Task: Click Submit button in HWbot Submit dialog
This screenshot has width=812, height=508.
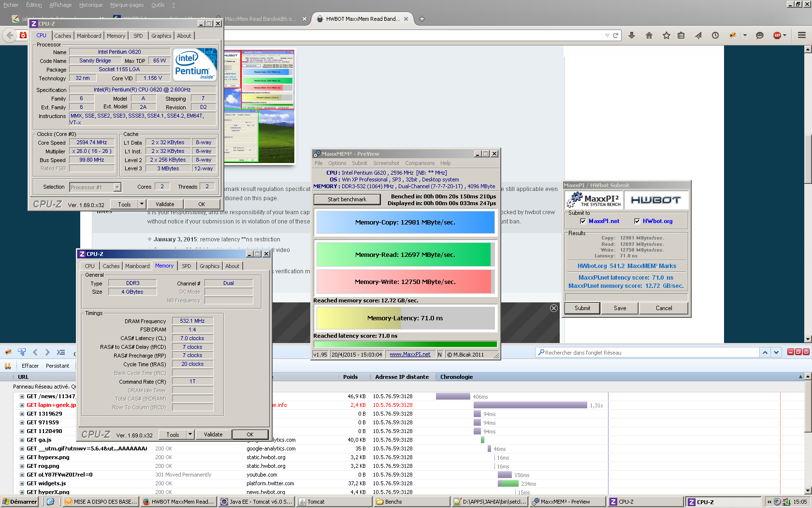Action: click(x=582, y=308)
